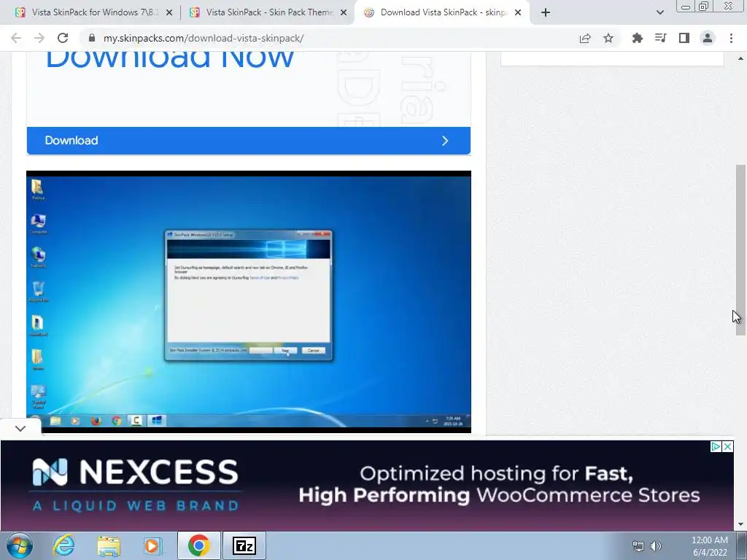The width and height of the screenshot is (747, 560).
Task: Click the padlock site info icon
Action: tap(92, 38)
